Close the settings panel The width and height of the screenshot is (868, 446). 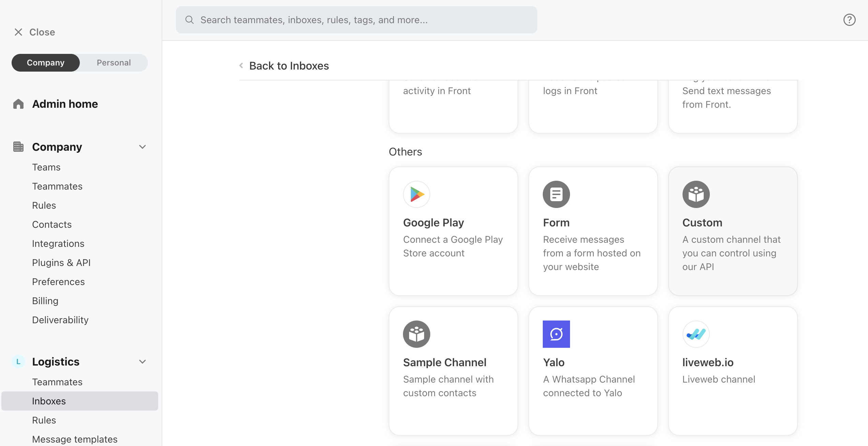point(35,32)
